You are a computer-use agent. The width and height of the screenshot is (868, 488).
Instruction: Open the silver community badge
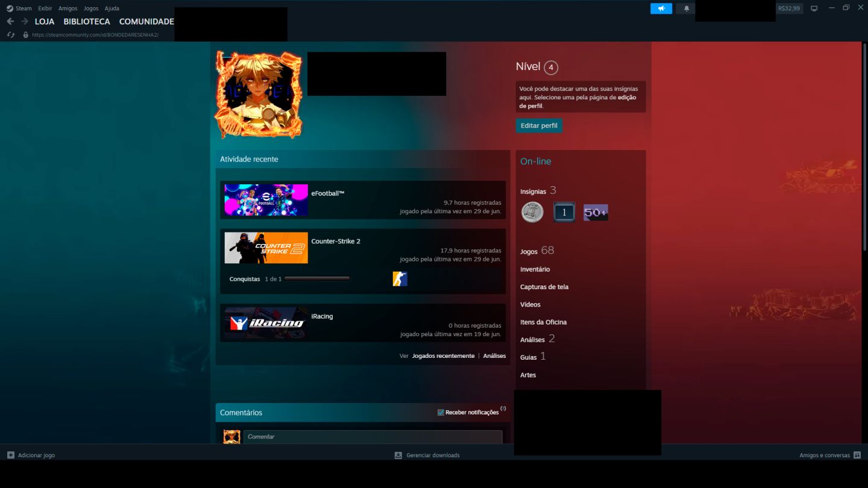(532, 212)
